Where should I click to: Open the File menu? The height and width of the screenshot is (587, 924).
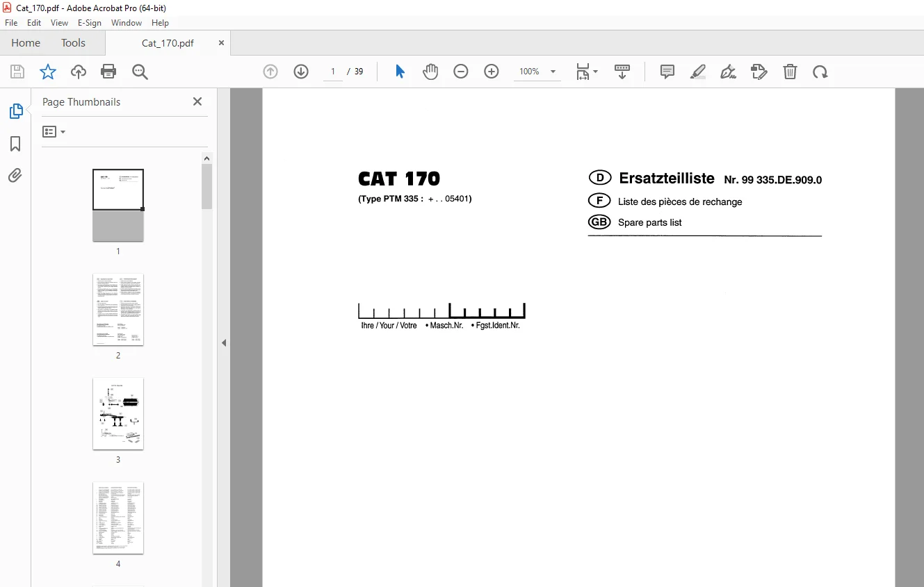coord(11,23)
